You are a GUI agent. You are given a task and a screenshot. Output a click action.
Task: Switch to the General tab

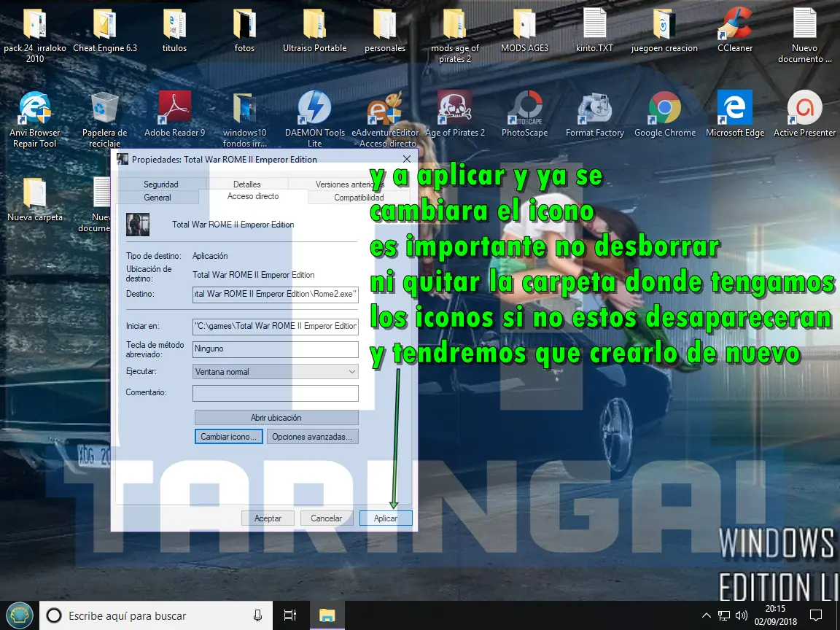pyautogui.click(x=157, y=197)
